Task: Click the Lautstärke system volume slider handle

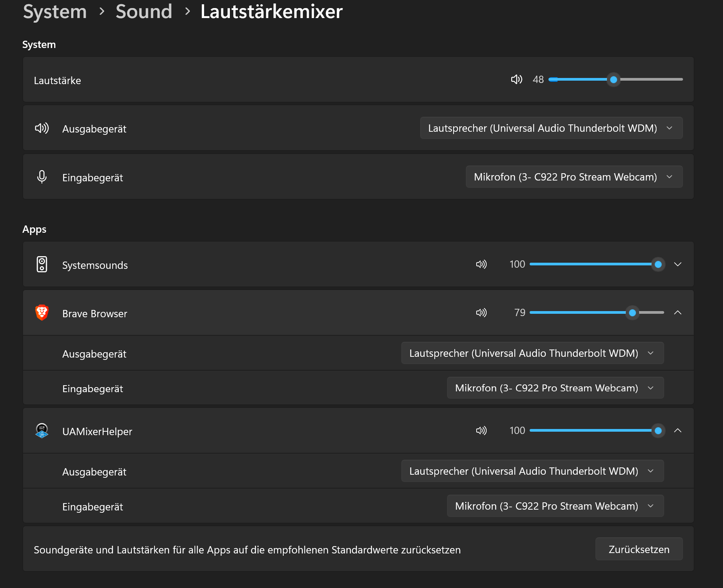Action: click(x=613, y=80)
